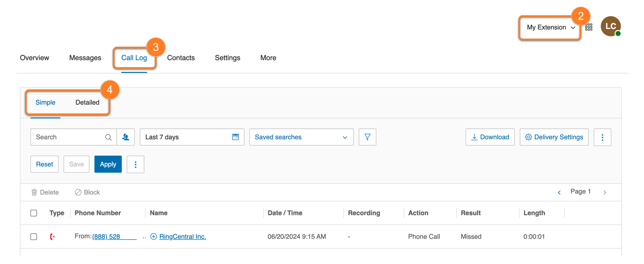Viewport: 644px width, 264px height.
Task: Open the three-dot menu next to Apply
Action: pos(135,164)
